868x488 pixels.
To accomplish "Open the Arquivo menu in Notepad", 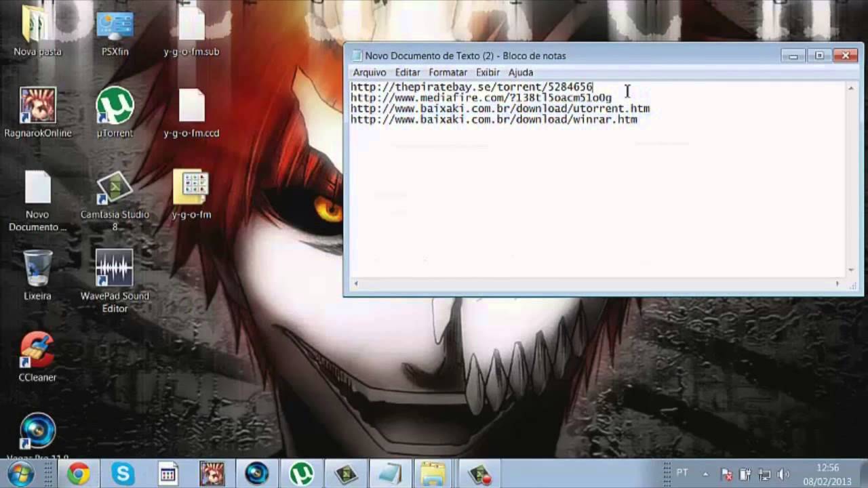I will (x=369, y=73).
